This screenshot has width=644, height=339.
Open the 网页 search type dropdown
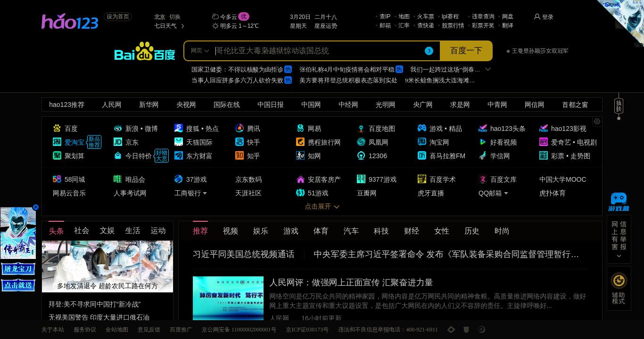(200, 51)
